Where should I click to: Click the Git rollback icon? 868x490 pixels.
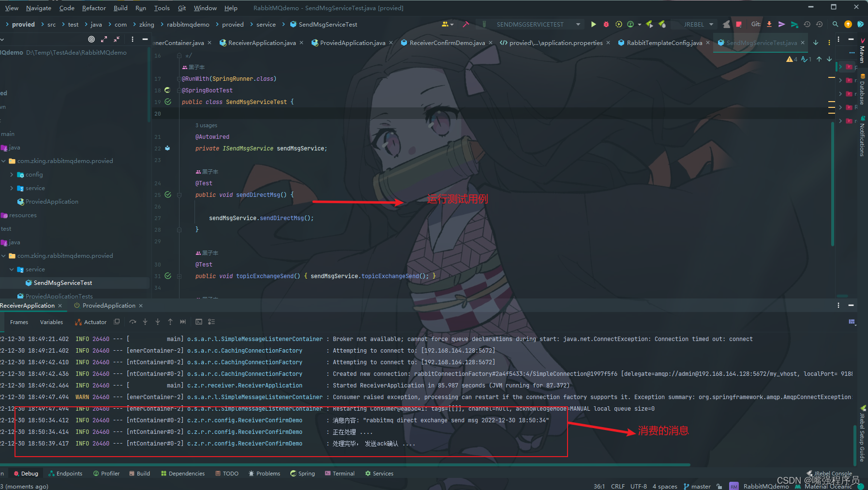(x=819, y=24)
